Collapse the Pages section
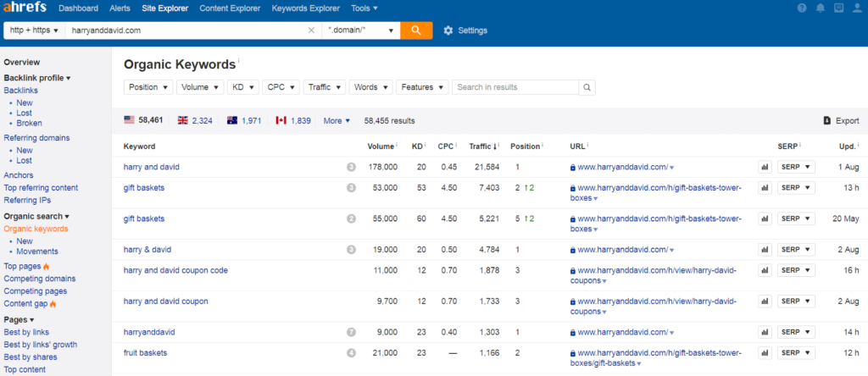Image resolution: width=868 pixels, height=376 pixels. coord(19,319)
